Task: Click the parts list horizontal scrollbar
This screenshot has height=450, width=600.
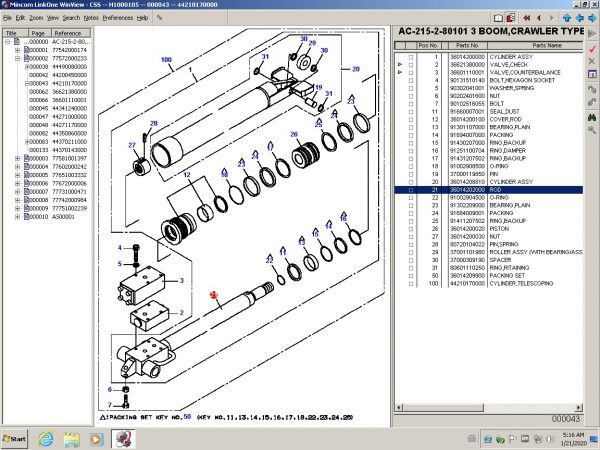Action: (x=489, y=408)
